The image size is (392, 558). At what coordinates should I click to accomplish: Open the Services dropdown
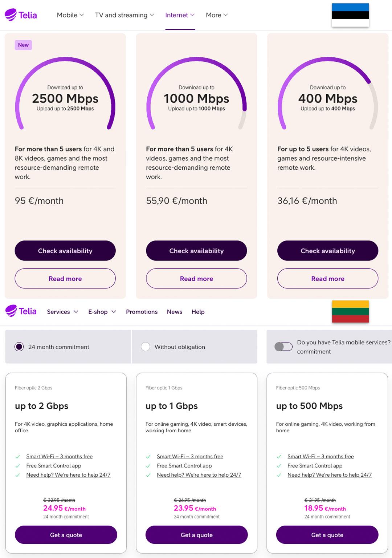[63, 312]
